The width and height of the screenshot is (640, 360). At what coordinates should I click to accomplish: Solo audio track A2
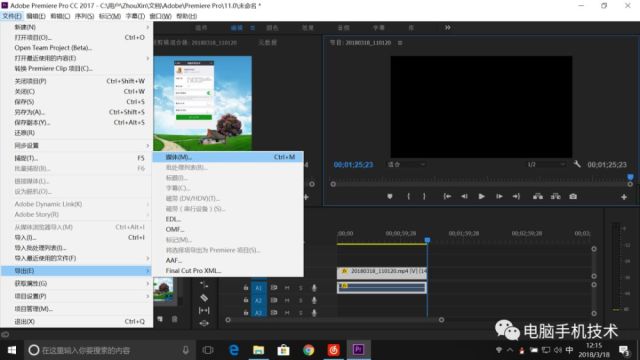tap(300, 300)
